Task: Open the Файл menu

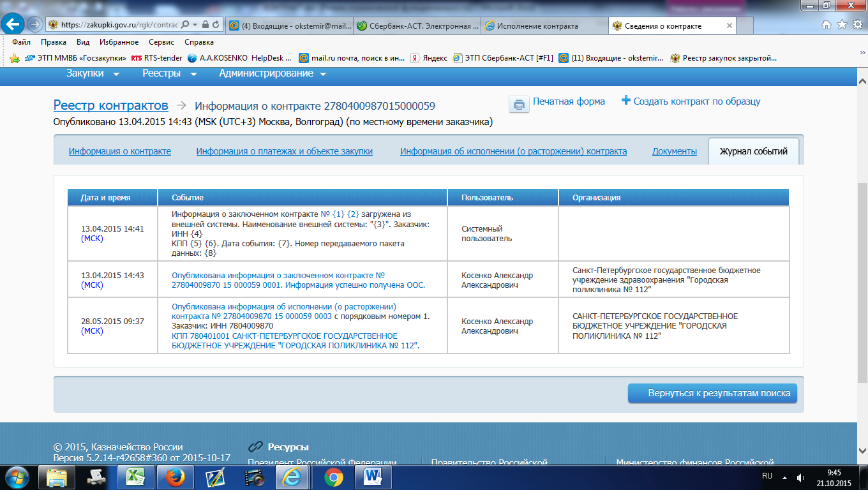Action: 21,42
